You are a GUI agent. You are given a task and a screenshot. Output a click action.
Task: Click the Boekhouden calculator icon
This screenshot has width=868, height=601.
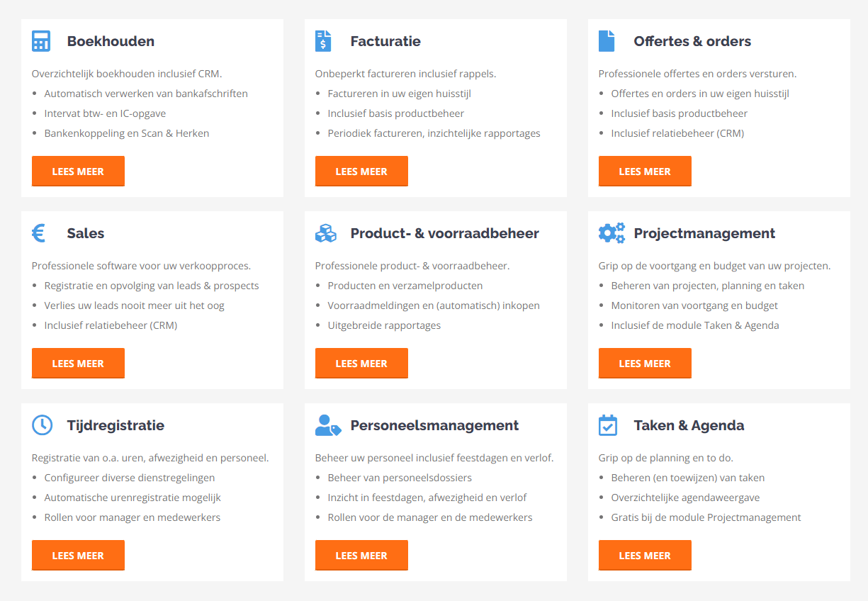[40, 40]
